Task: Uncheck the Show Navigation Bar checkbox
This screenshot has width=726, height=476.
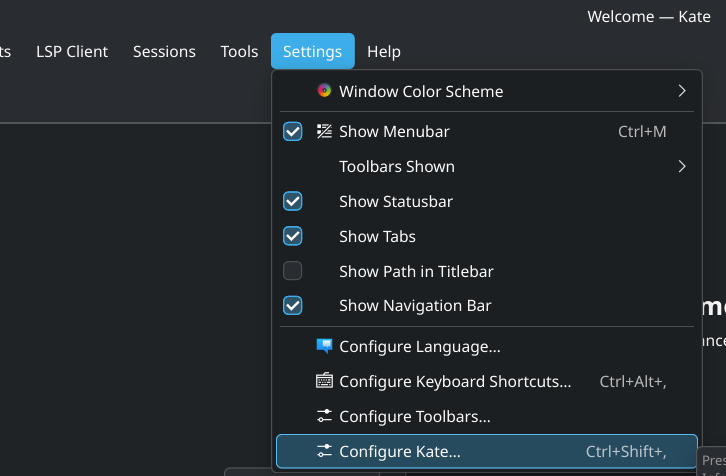Action: click(293, 306)
